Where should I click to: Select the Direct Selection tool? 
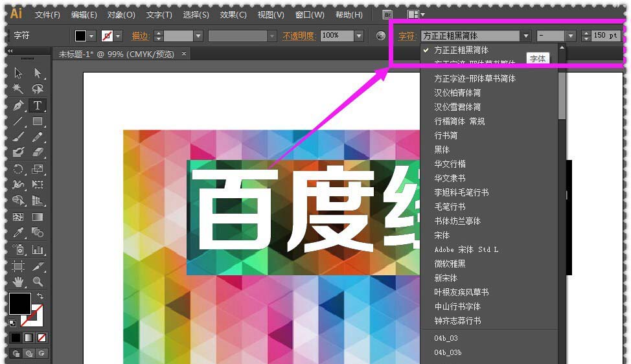(38, 73)
